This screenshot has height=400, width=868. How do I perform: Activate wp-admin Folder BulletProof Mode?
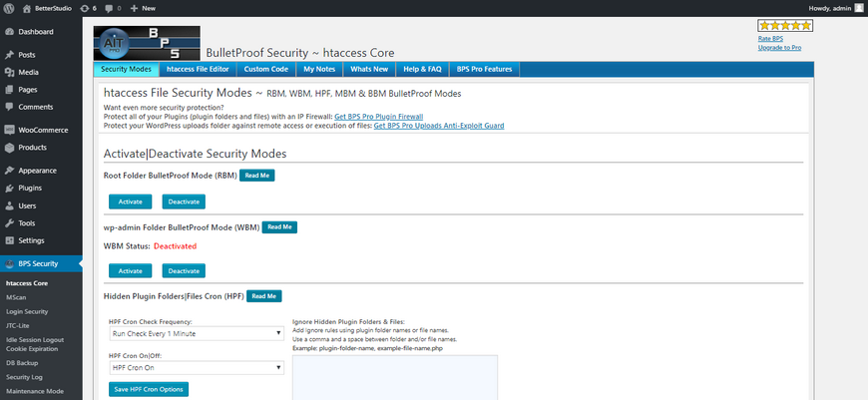pos(130,270)
